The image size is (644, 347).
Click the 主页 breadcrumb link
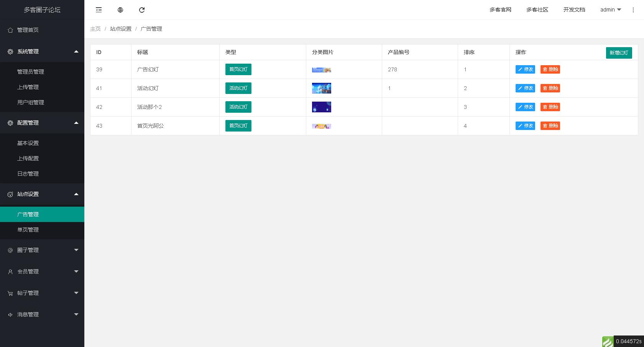95,29
